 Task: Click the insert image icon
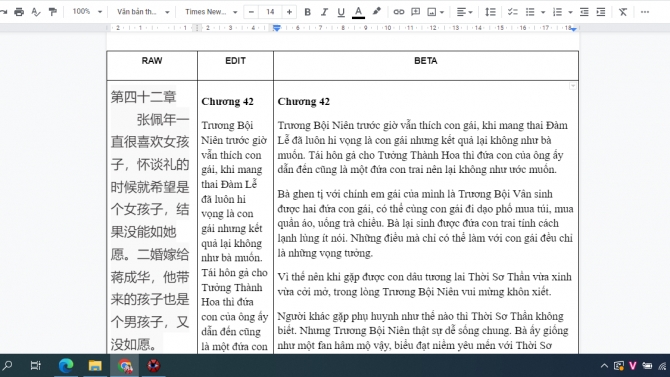click(x=432, y=12)
